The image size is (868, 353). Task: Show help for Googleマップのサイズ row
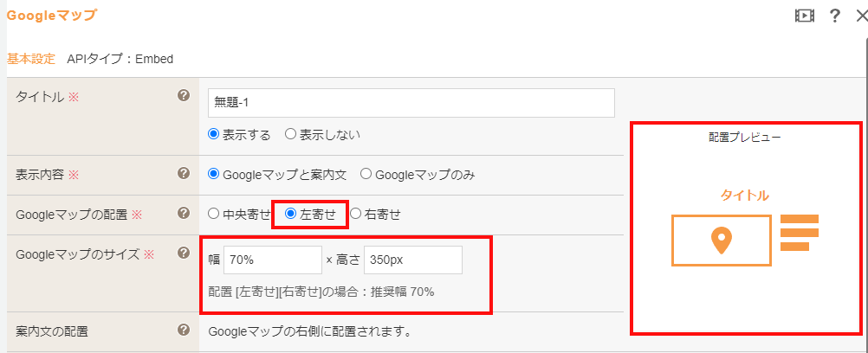(184, 253)
